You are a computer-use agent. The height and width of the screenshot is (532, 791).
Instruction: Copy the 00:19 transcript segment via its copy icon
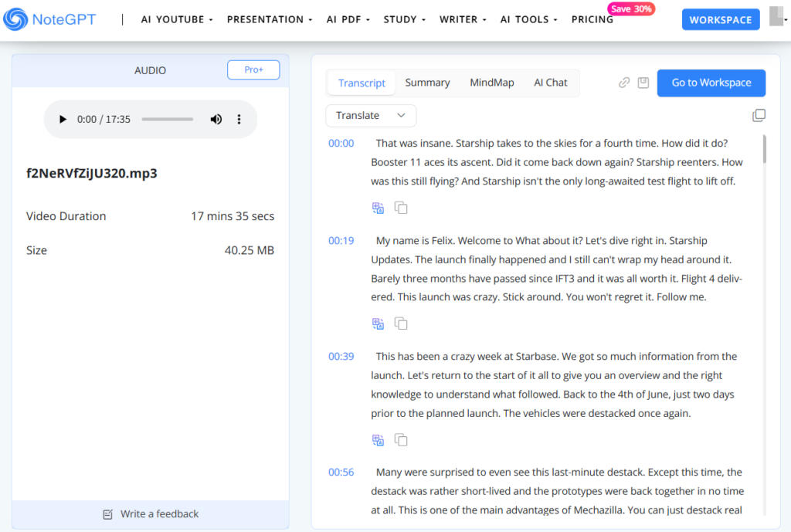pos(401,323)
